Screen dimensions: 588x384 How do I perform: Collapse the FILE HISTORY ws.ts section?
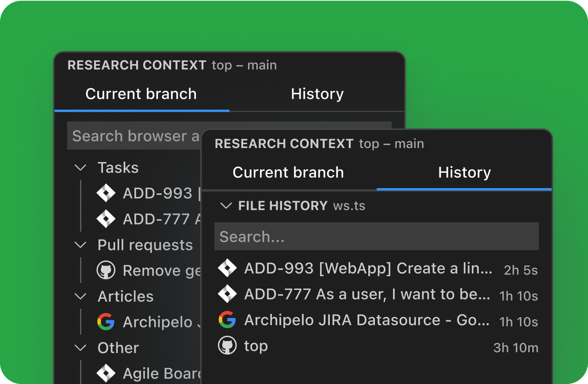(x=226, y=205)
